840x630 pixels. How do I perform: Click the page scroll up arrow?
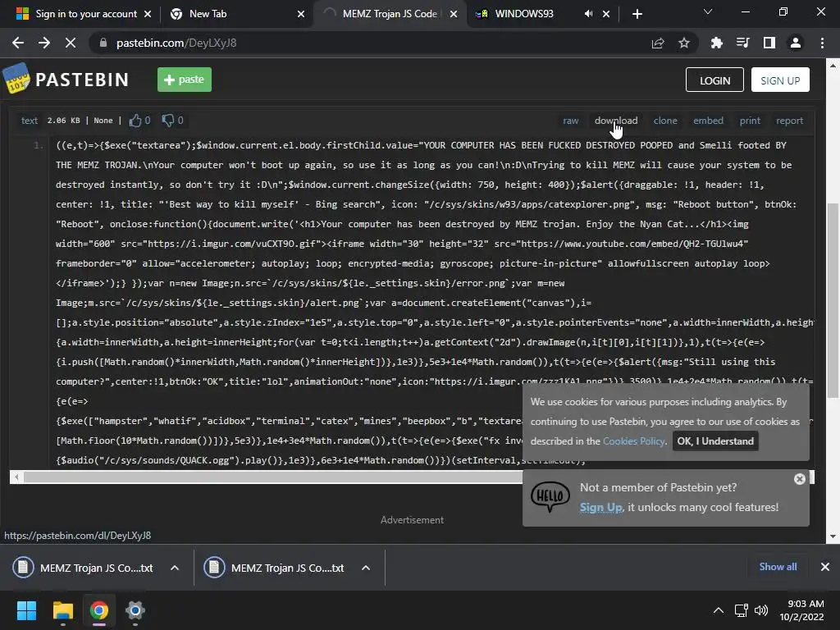point(833,66)
